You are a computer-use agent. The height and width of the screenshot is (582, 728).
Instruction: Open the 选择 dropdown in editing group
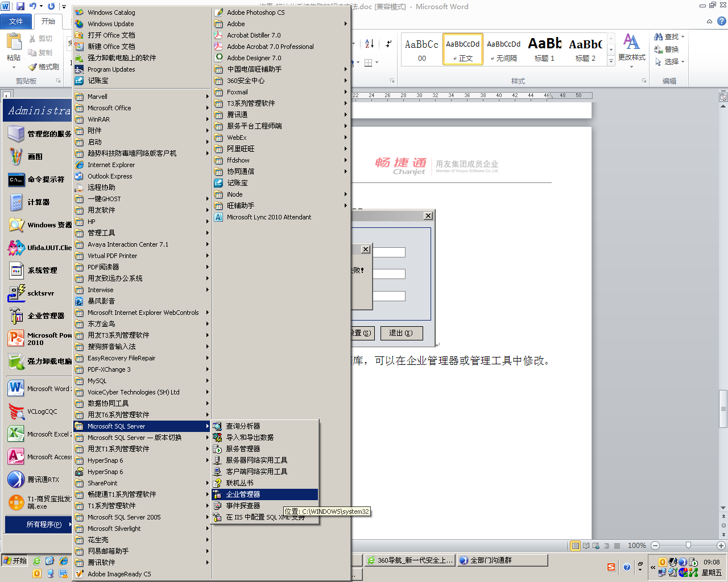(x=669, y=61)
